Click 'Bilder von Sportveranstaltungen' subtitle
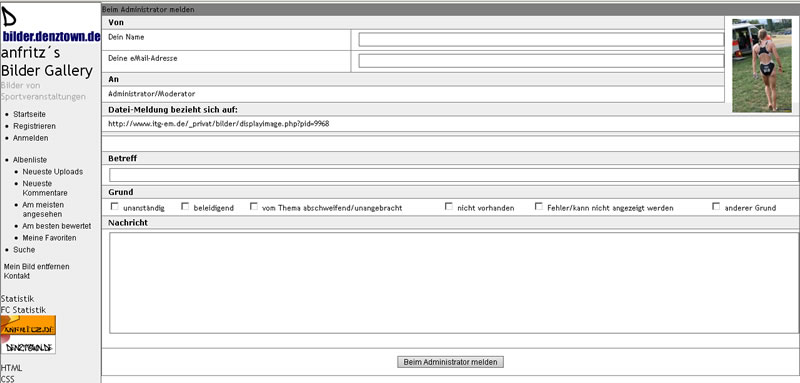This screenshot has height=383, width=800. pyautogui.click(x=43, y=91)
